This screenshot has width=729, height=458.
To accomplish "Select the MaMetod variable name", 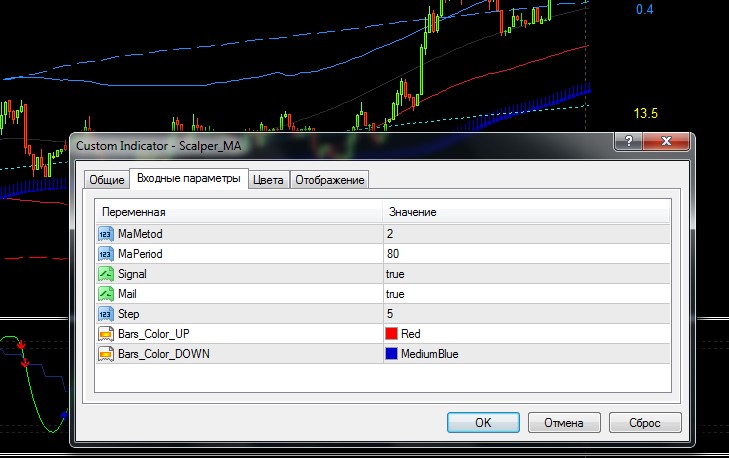I will click(140, 234).
